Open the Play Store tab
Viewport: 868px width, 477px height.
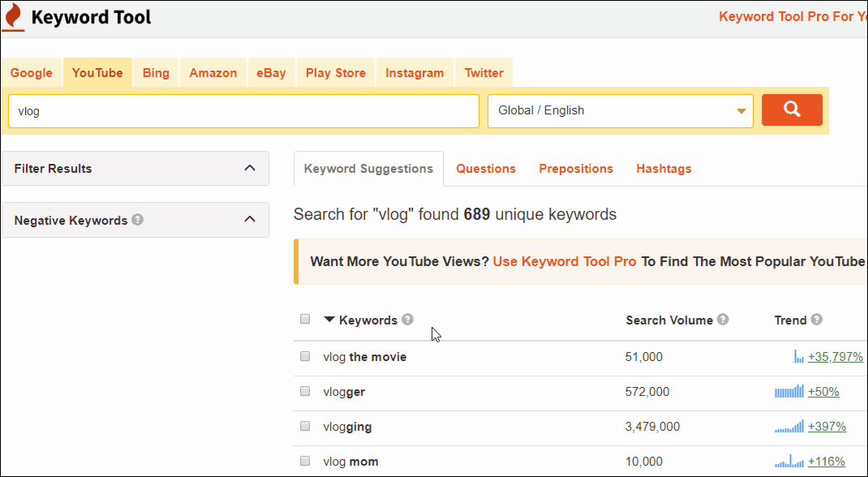336,72
